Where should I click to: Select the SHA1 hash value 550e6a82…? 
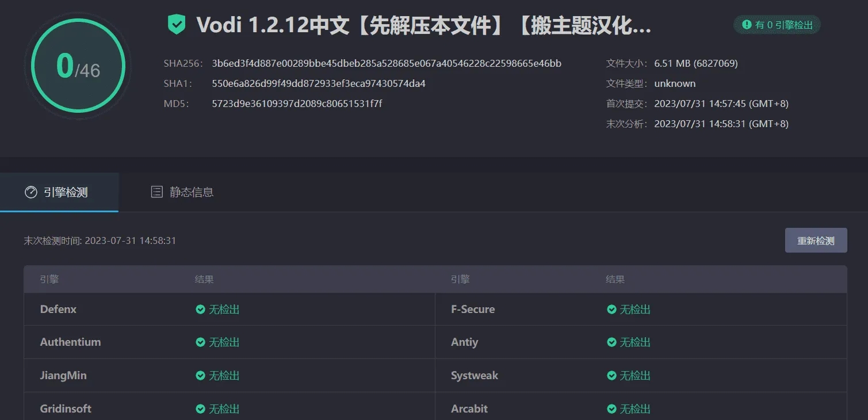coord(319,83)
